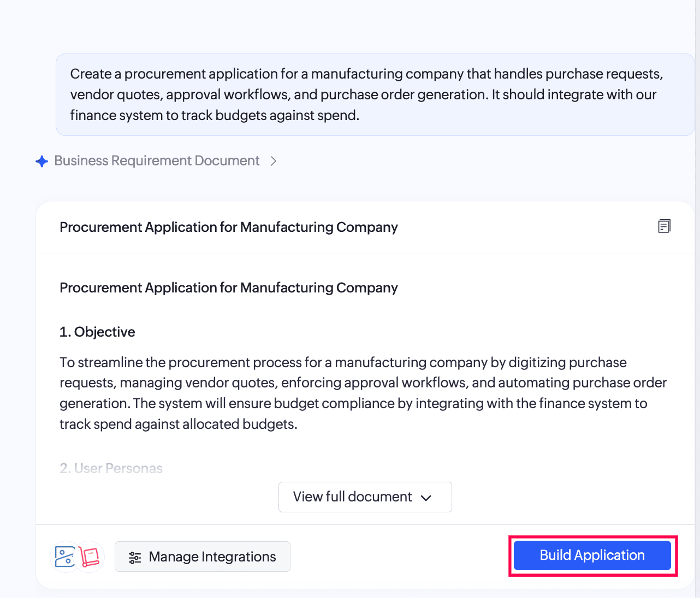Viewport: 700px width, 598px height.
Task: Open the document icon in card header
Action: click(x=664, y=226)
